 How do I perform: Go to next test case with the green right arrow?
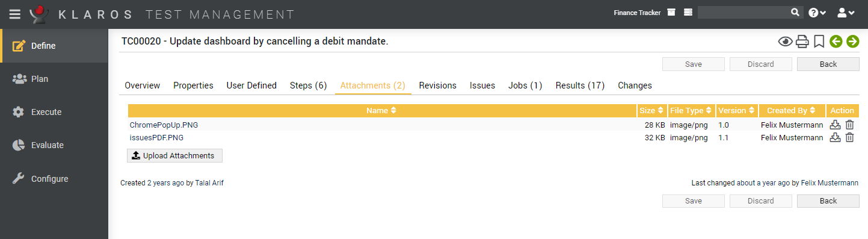point(852,42)
